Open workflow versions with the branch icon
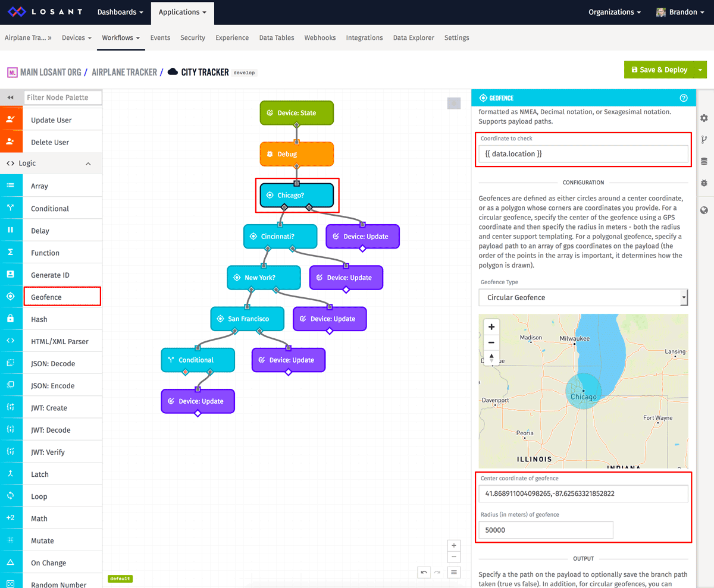714x588 pixels. (704, 140)
